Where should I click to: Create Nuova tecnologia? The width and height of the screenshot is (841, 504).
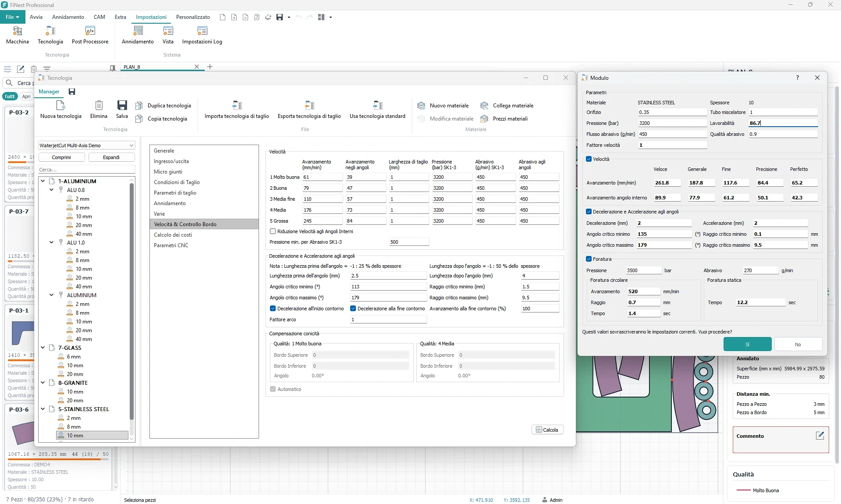tap(61, 110)
